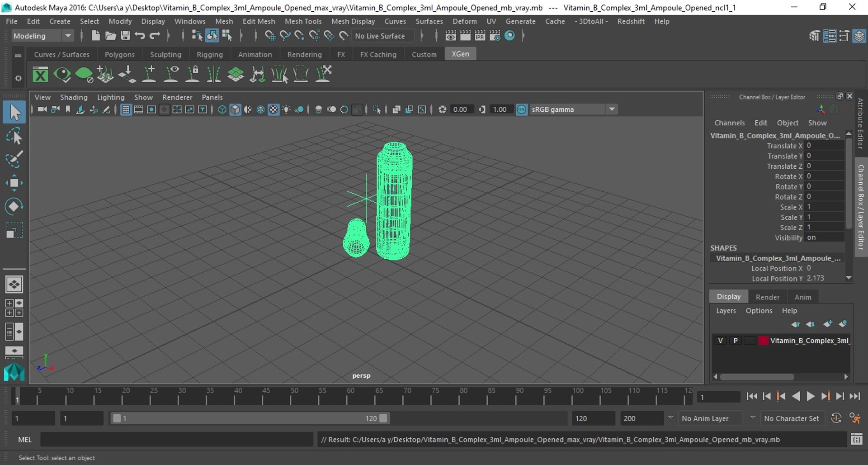Click the red layer color swatch
868x465 pixels.
(x=763, y=341)
